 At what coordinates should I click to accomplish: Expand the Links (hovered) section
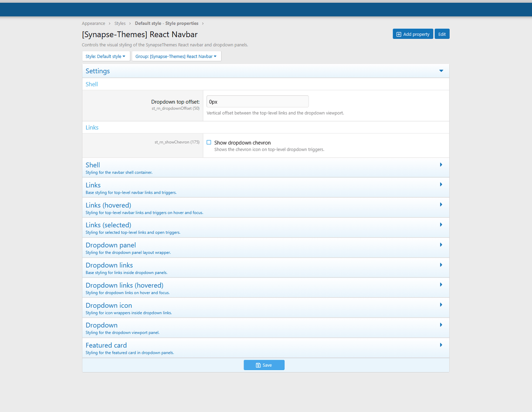441,205
